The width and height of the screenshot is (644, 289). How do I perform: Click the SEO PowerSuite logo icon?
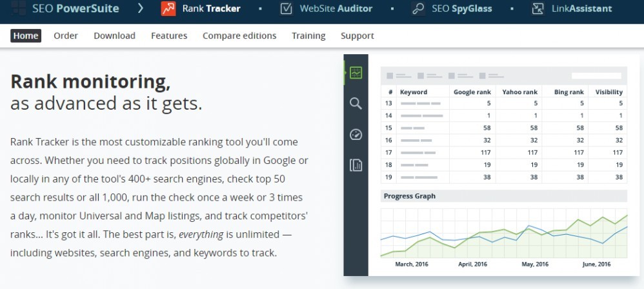[x=18, y=8]
